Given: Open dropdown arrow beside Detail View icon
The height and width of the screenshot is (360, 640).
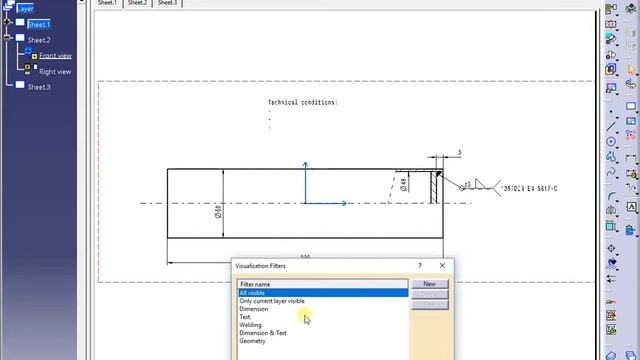Looking at the screenshot, I should [x=617, y=45].
